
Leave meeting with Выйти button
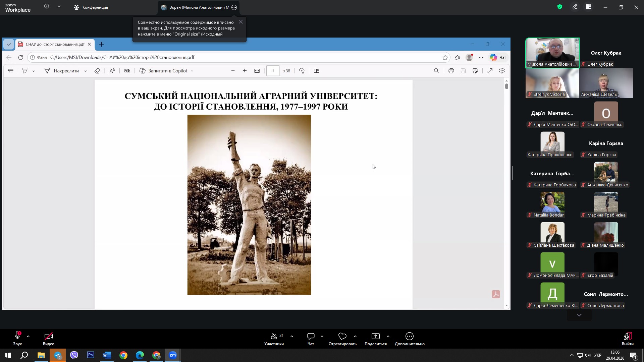pyautogui.click(x=628, y=336)
